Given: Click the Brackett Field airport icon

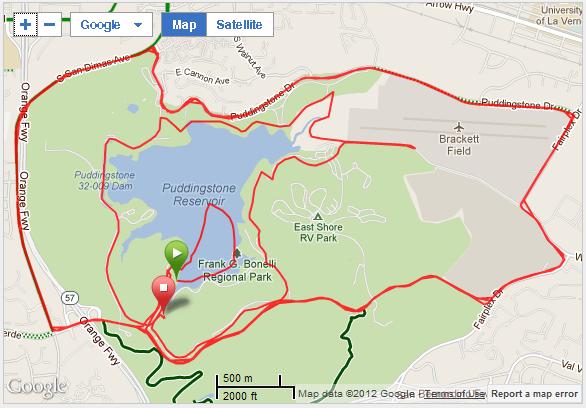Looking at the screenshot, I should pos(459,127).
